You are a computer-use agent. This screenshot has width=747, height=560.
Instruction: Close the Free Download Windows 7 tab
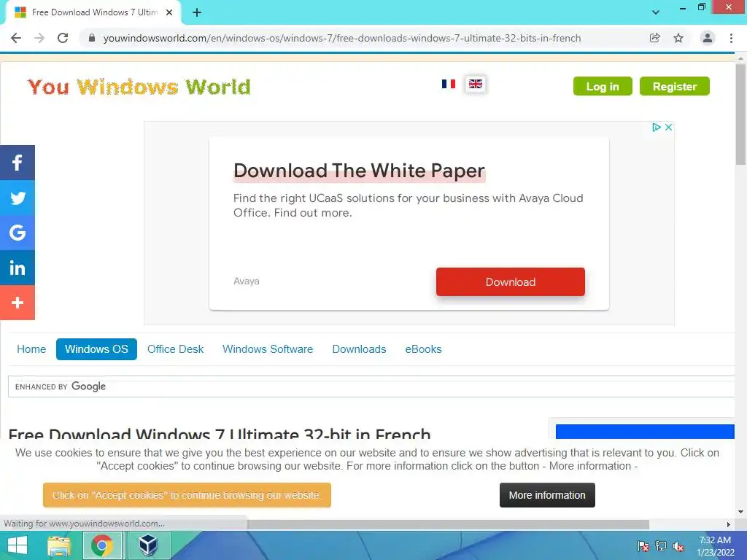click(x=169, y=13)
